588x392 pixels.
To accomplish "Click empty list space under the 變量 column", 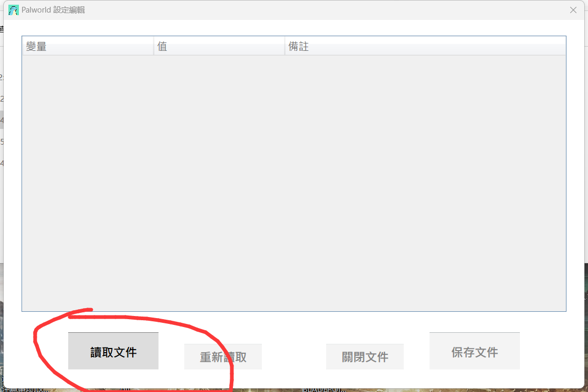I will coord(88,183).
